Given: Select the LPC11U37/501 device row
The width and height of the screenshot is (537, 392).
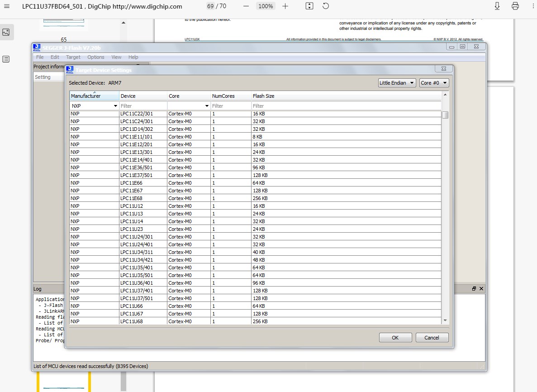Looking at the screenshot, I should pos(137,298).
